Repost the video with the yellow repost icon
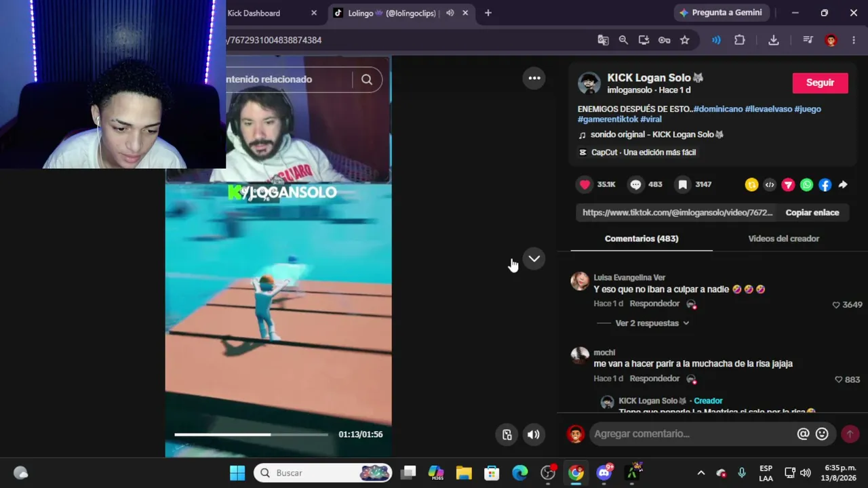 [751, 184]
